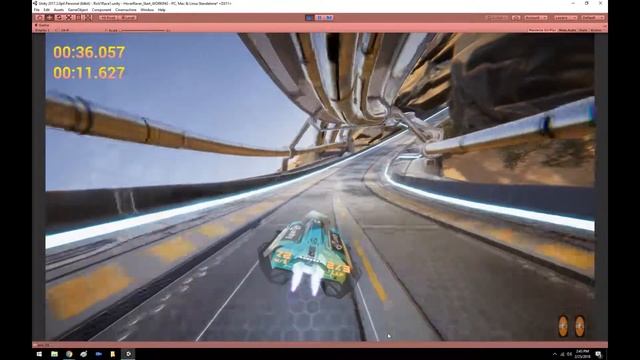Select the Rect Transform tool
Image resolution: width=640 pixels, height=360 pixels.
[79, 18]
